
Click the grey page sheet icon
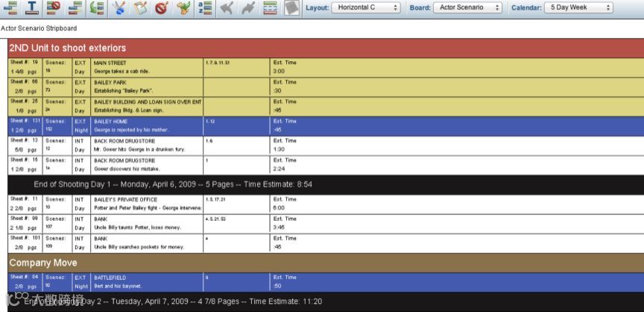tap(291, 7)
